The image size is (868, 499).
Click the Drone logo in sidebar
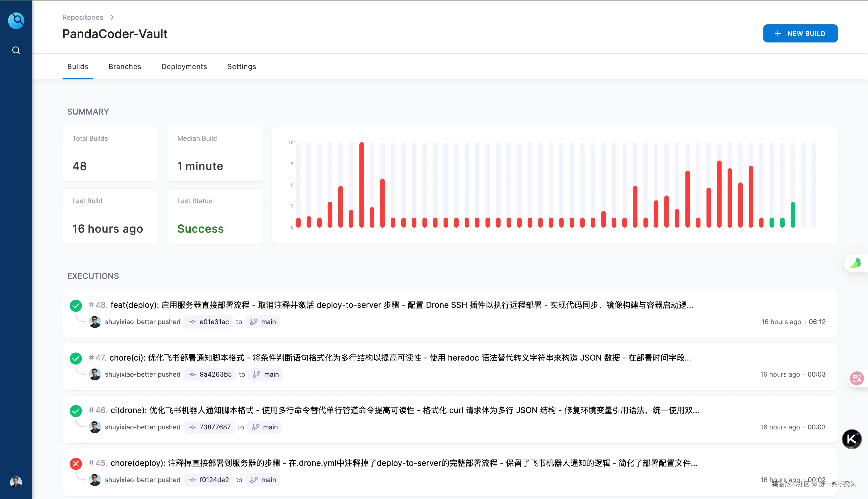point(16,21)
